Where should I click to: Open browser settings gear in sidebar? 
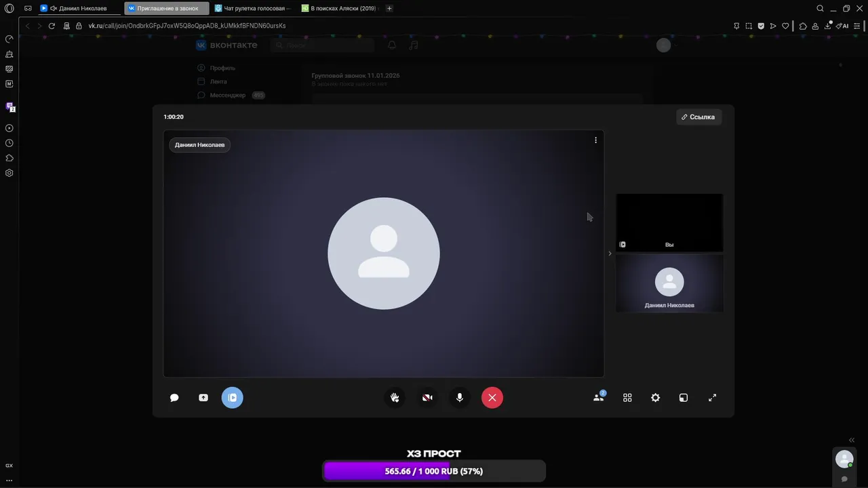pyautogui.click(x=9, y=173)
